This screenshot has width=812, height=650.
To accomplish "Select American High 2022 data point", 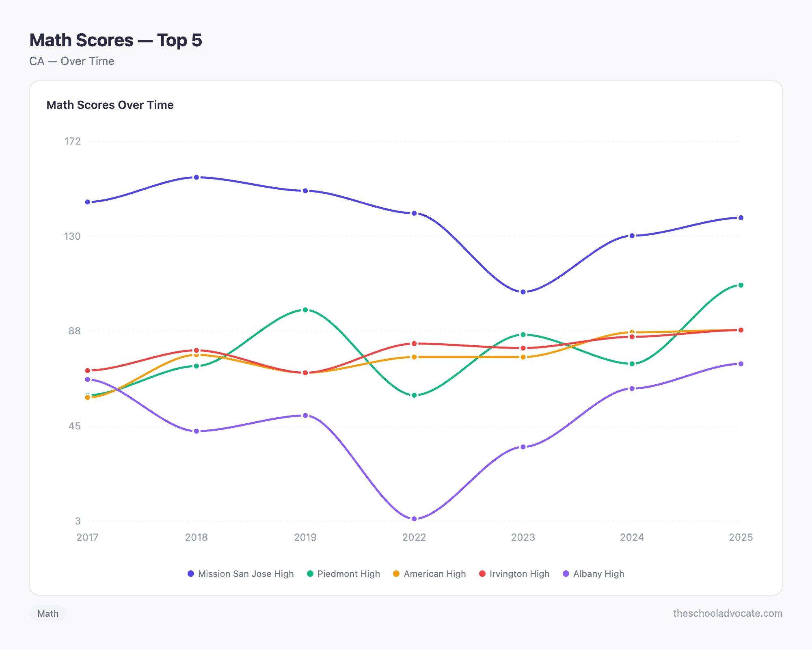I will [414, 357].
